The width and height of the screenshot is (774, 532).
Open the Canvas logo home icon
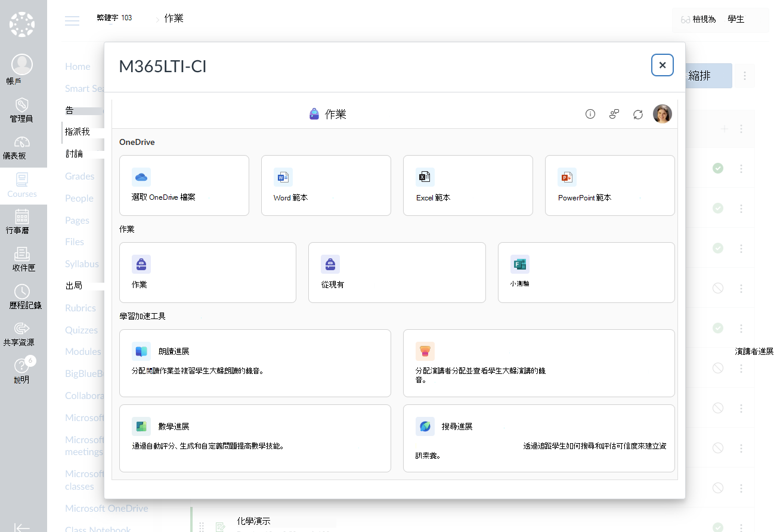click(x=23, y=24)
